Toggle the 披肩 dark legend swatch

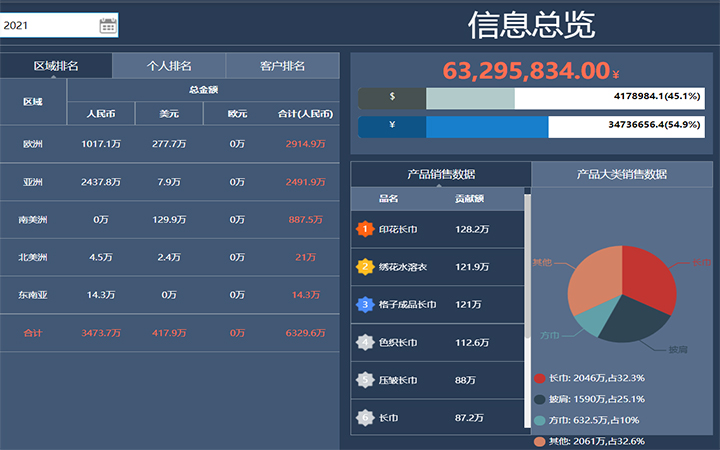[x=540, y=399]
